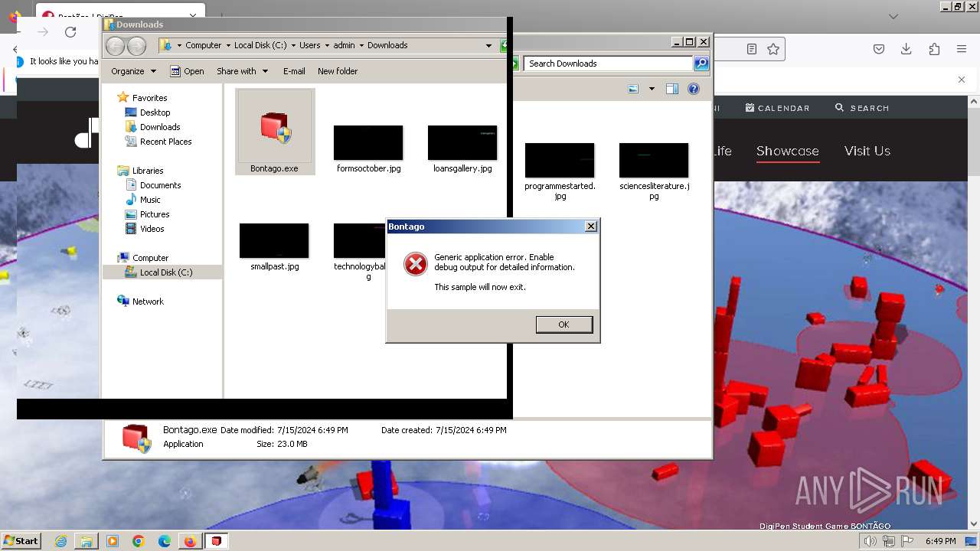
Task: Open Firefox Pocket save icon
Action: (x=879, y=49)
